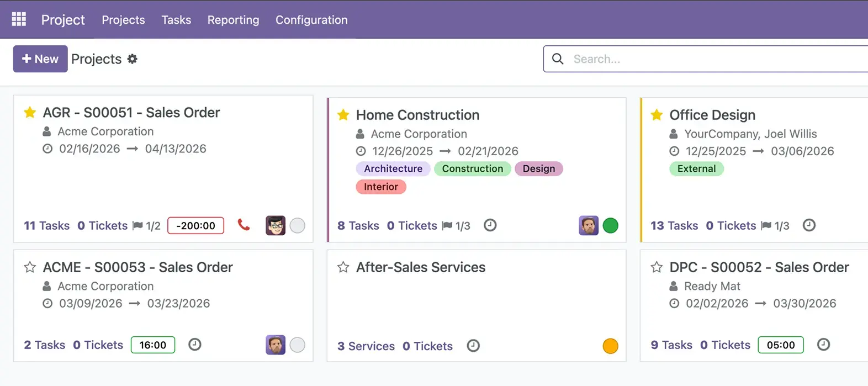Open the 11 Tasks link
The width and height of the screenshot is (868, 386).
[46, 225]
